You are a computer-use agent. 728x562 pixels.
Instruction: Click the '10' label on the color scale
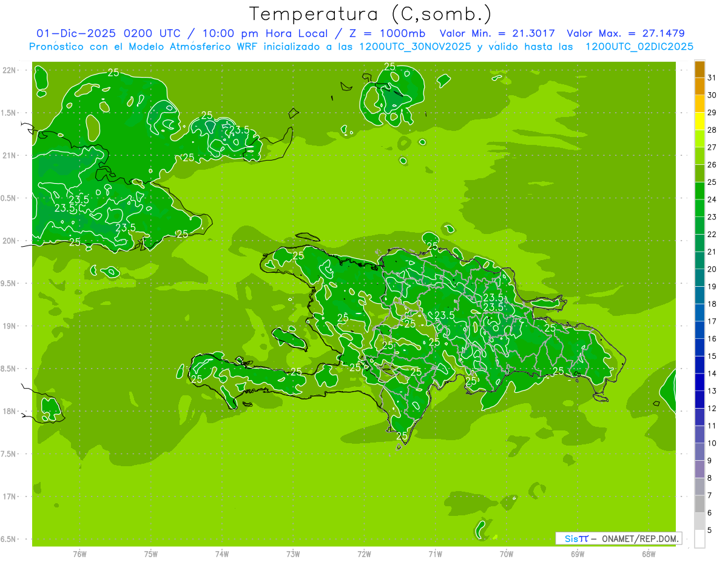tap(712, 443)
